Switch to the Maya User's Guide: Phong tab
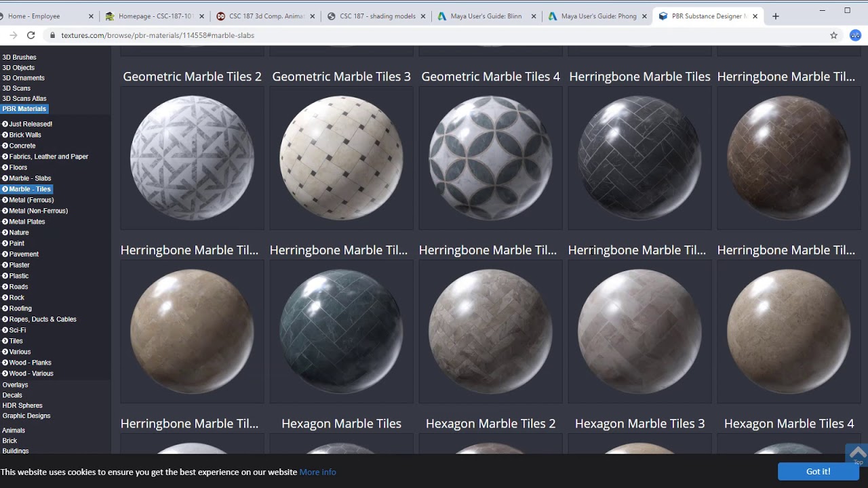This screenshot has width=868, height=488. (597, 16)
